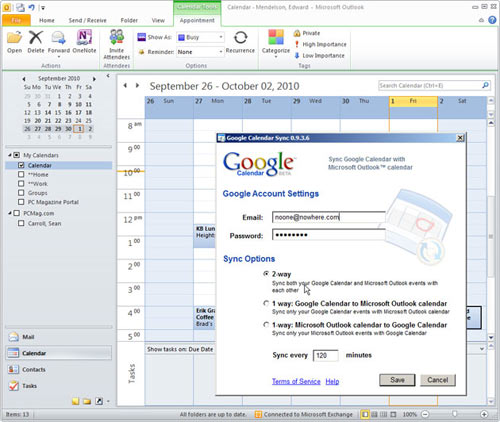The height and width of the screenshot is (422, 500).
Task: Cancel the Google Calendar Sync dialog
Action: (438, 380)
